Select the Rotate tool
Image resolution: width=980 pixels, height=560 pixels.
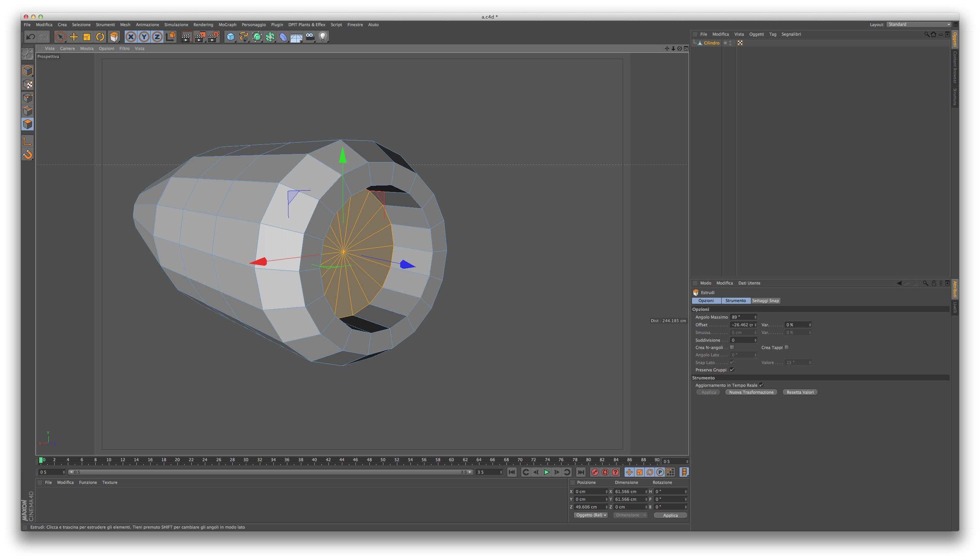(100, 37)
